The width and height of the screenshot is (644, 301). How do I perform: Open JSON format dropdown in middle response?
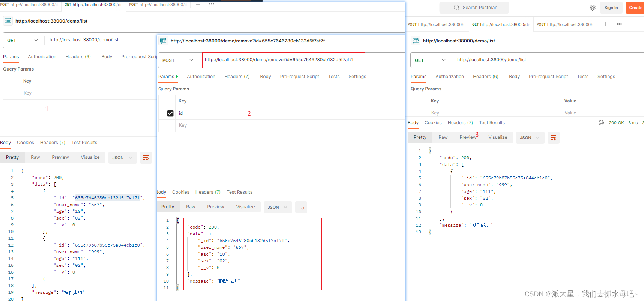coord(278,207)
